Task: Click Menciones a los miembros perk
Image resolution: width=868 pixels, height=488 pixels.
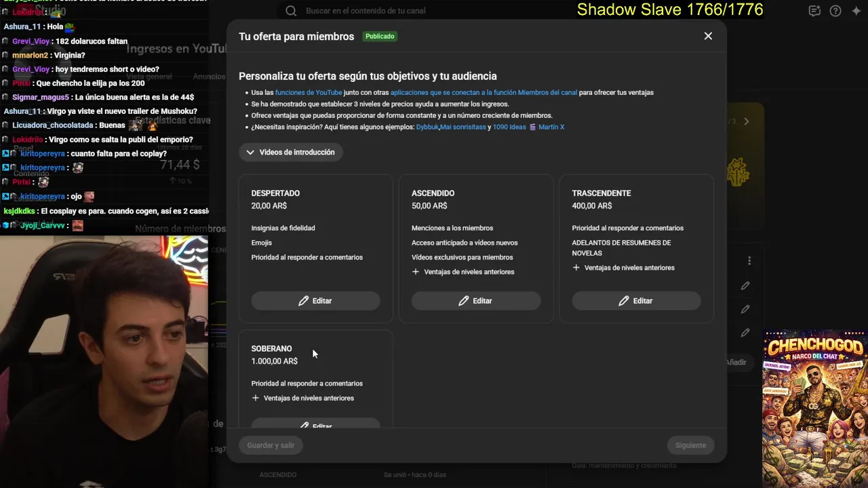Action: (452, 228)
